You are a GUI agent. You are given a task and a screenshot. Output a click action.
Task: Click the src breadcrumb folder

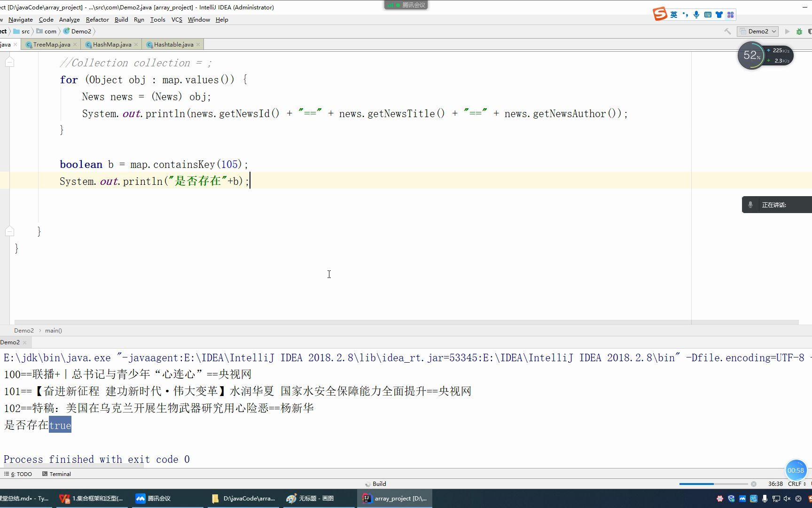click(22, 31)
